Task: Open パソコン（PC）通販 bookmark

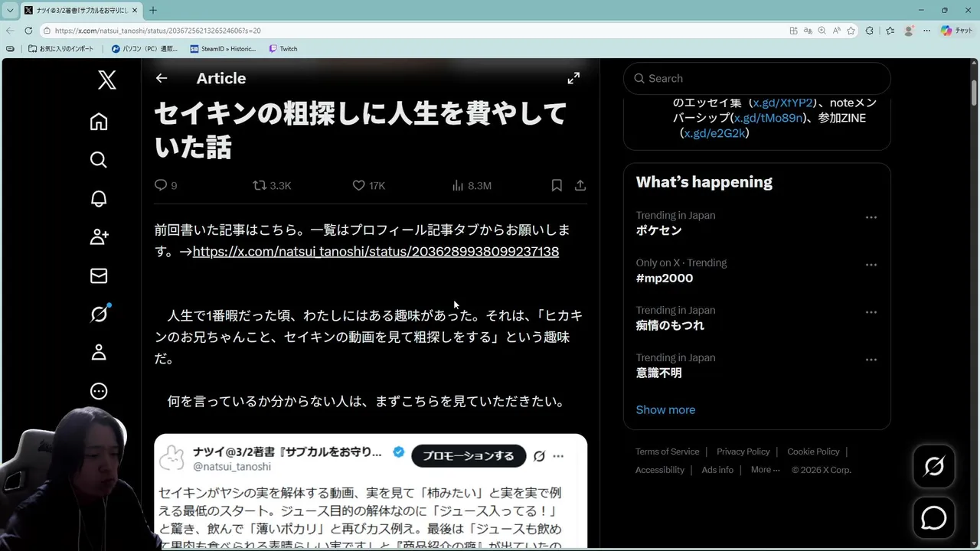Action: click(145, 48)
